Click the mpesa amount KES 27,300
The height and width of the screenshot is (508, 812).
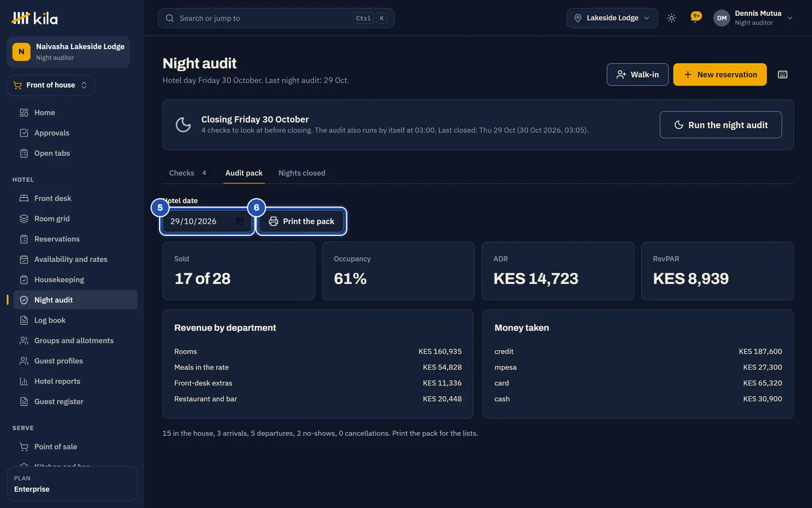point(762,367)
